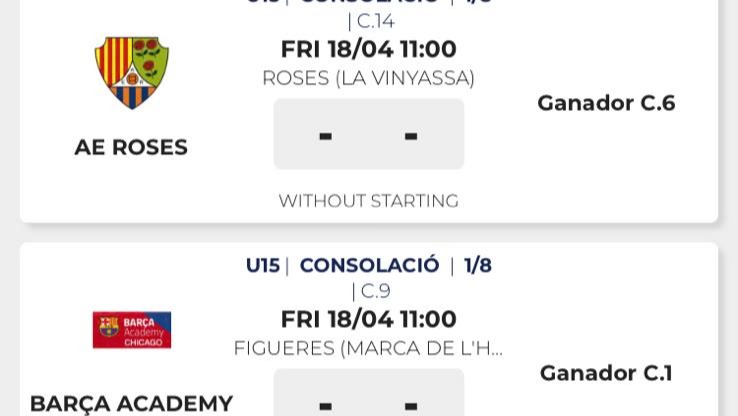Open the BARÇA ACADEMY team name
Image resolution: width=738 pixels, height=416 pixels.
click(131, 404)
